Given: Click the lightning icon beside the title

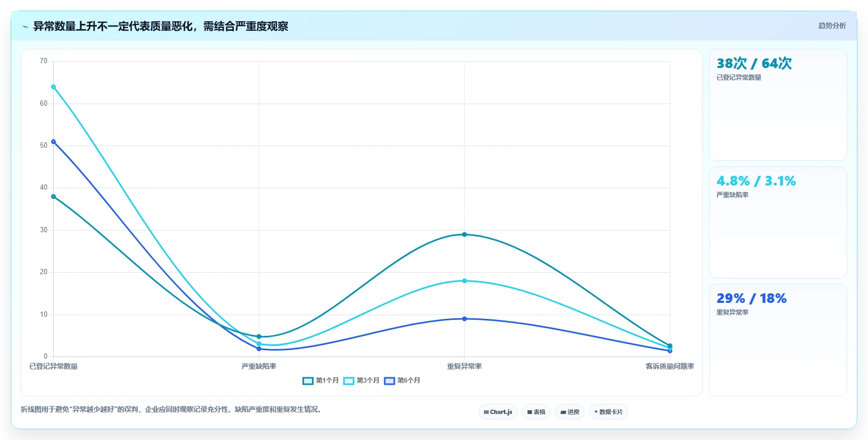Looking at the screenshot, I should tap(25, 27).
